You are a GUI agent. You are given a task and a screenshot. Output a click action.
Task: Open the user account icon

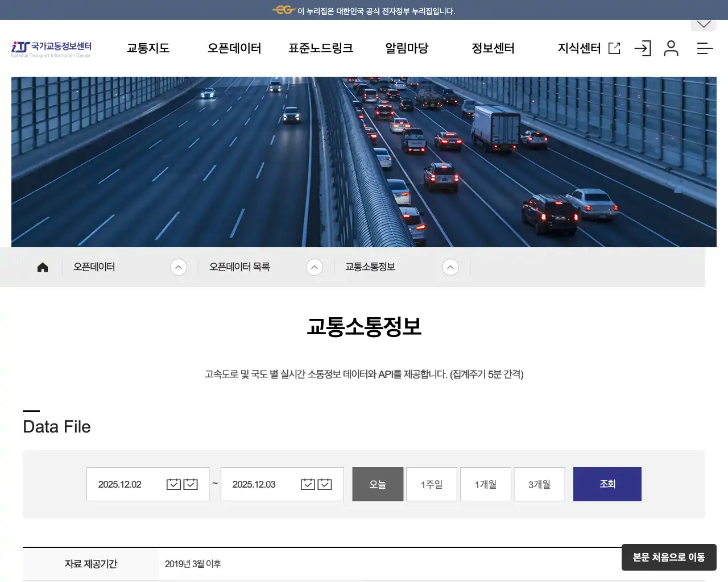coord(672,48)
